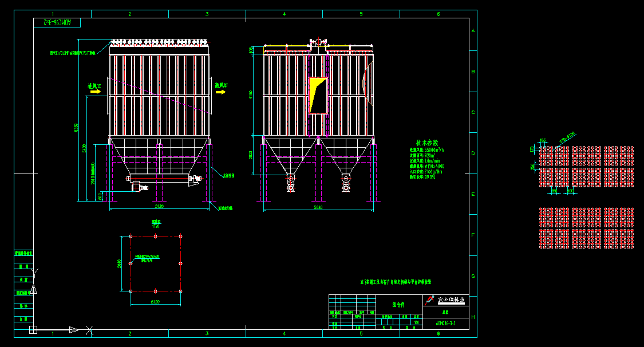
Task: Click the top fan assembly on side view
Action: coord(318,42)
